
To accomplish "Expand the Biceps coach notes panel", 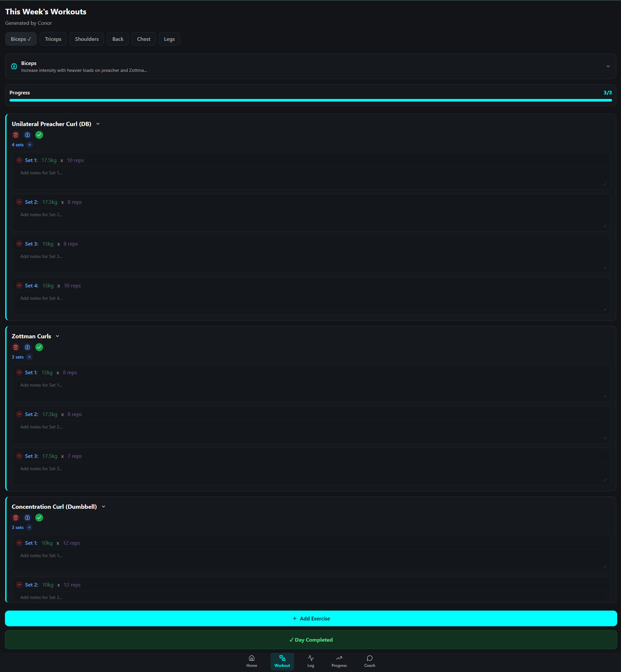I will coord(607,66).
